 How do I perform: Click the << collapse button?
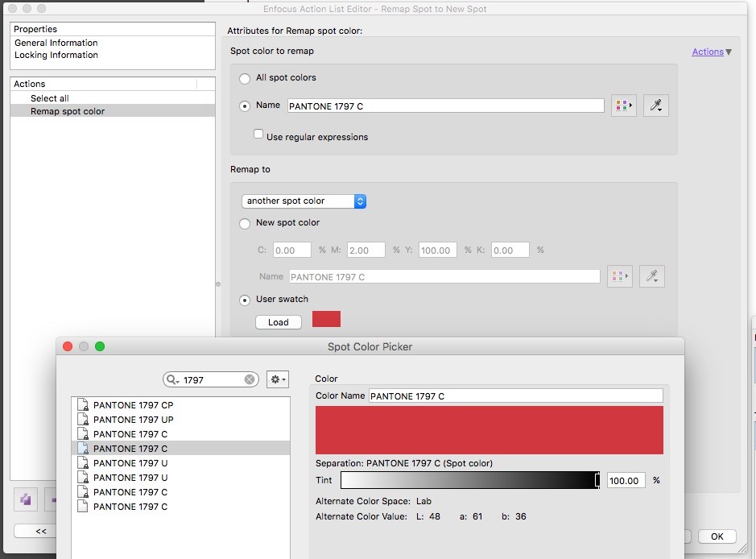pos(41,531)
